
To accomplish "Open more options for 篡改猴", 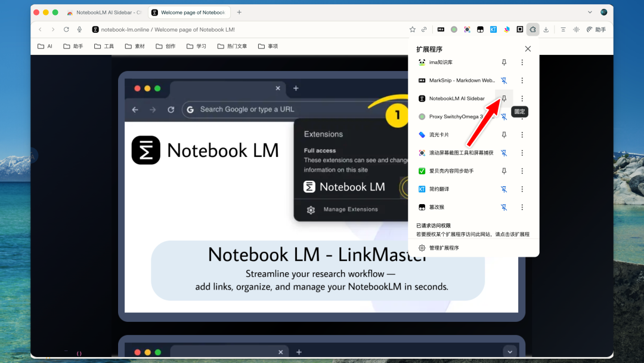I will tap(522, 207).
